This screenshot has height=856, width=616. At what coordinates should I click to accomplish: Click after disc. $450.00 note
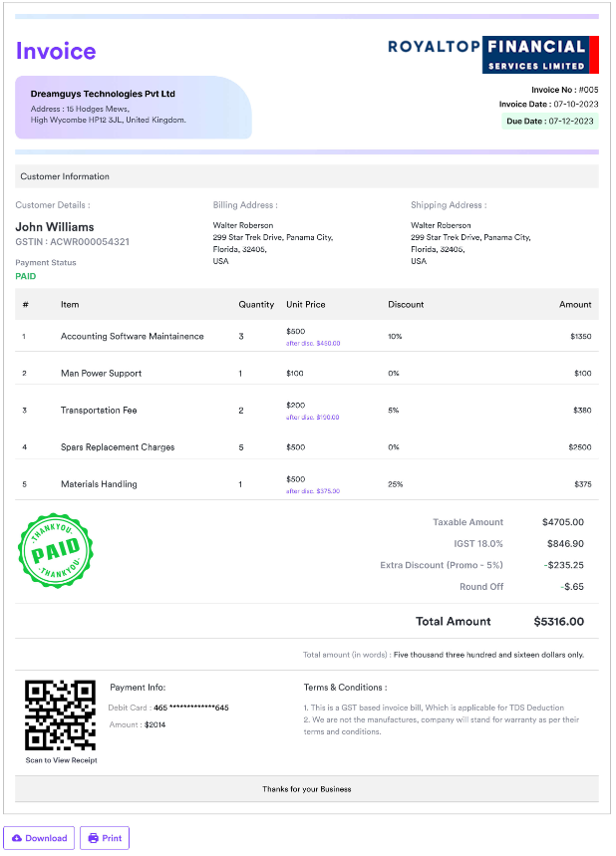point(313,344)
